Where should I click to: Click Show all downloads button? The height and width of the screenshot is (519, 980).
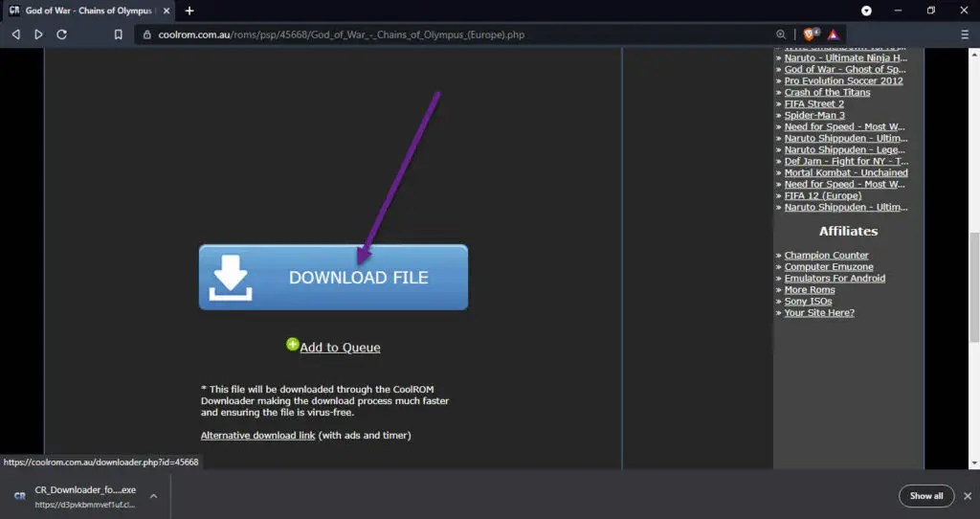(926, 496)
